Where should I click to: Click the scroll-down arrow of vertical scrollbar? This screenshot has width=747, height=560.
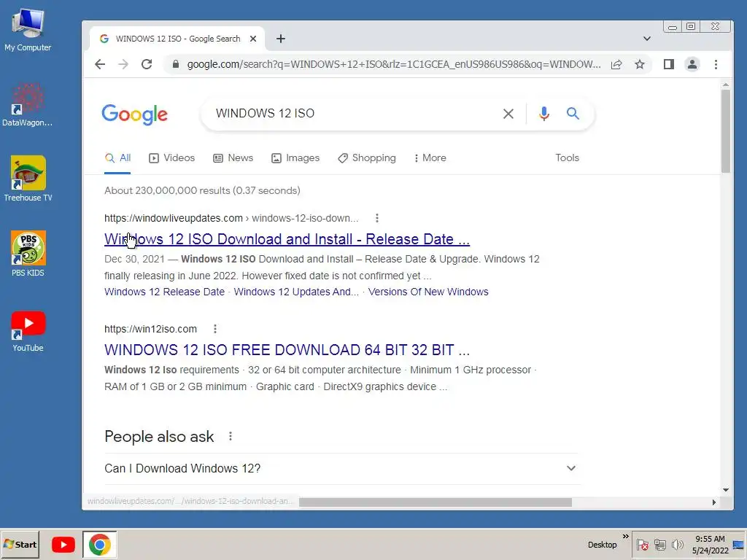[x=726, y=490]
